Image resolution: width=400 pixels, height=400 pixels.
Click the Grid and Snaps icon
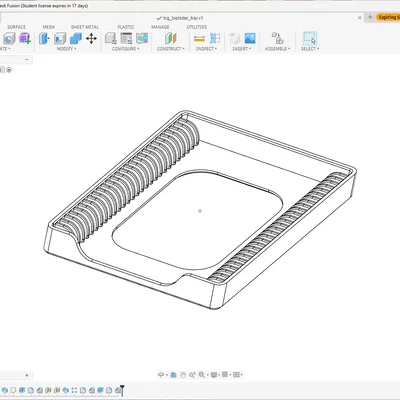pos(225,375)
